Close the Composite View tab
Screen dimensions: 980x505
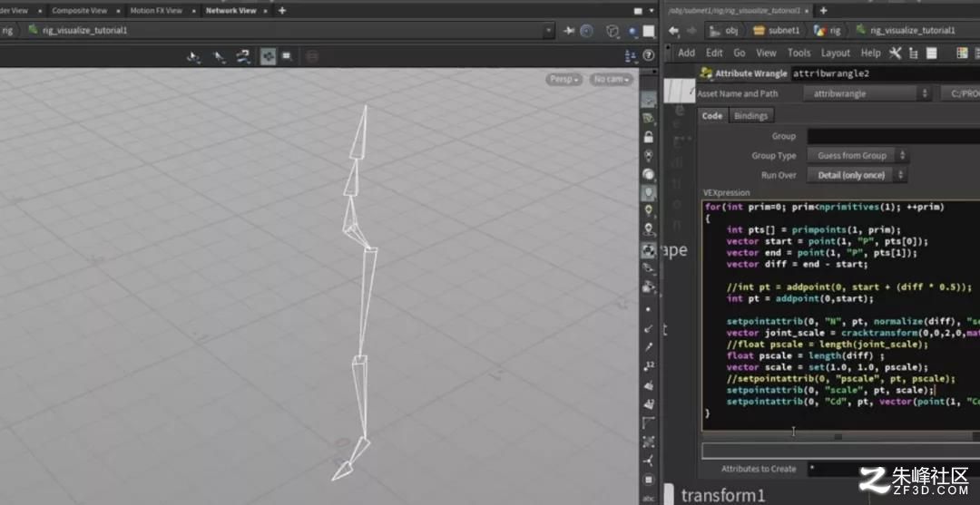[x=117, y=11]
